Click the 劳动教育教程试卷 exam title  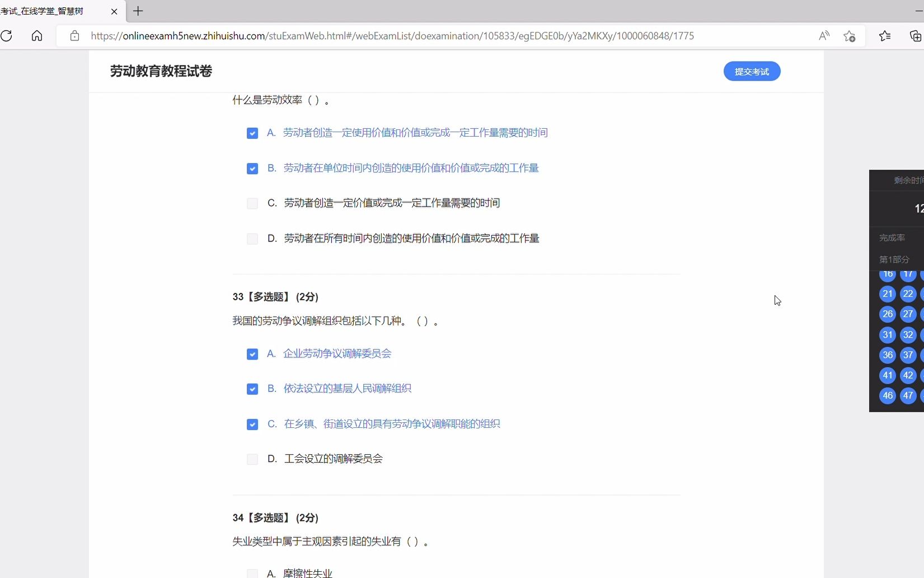161,71
